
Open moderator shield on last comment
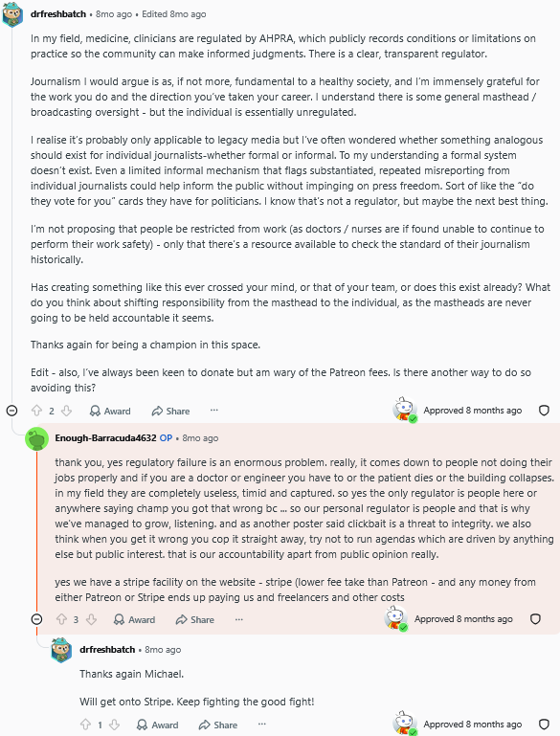[544, 725]
